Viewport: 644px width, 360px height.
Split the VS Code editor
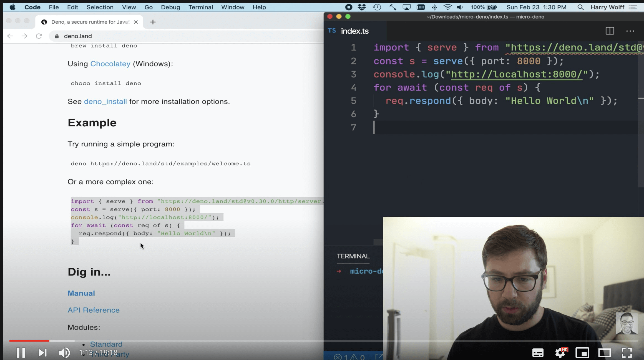click(x=610, y=31)
